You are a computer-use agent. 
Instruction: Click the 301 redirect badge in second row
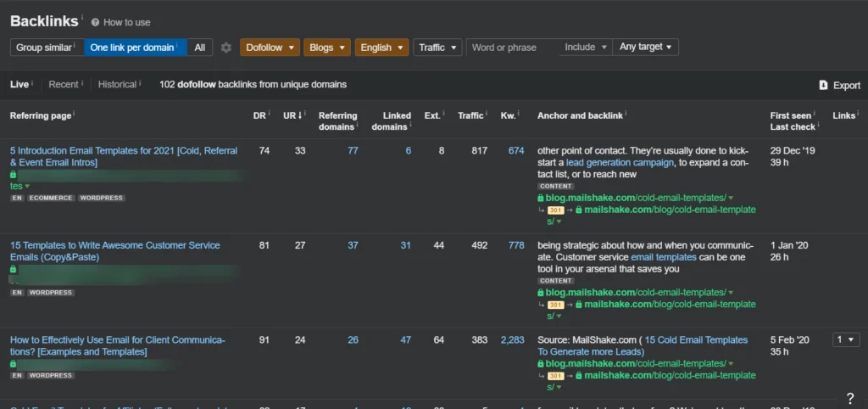pyautogui.click(x=555, y=305)
